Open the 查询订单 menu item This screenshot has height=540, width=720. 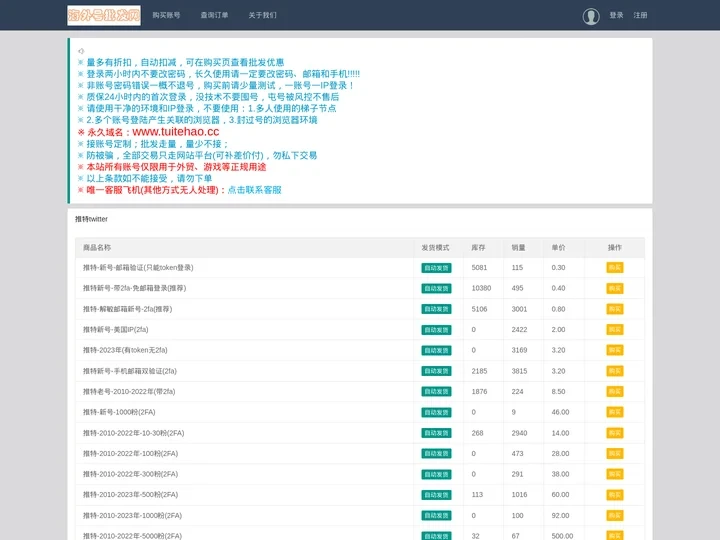pyautogui.click(x=214, y=15)
